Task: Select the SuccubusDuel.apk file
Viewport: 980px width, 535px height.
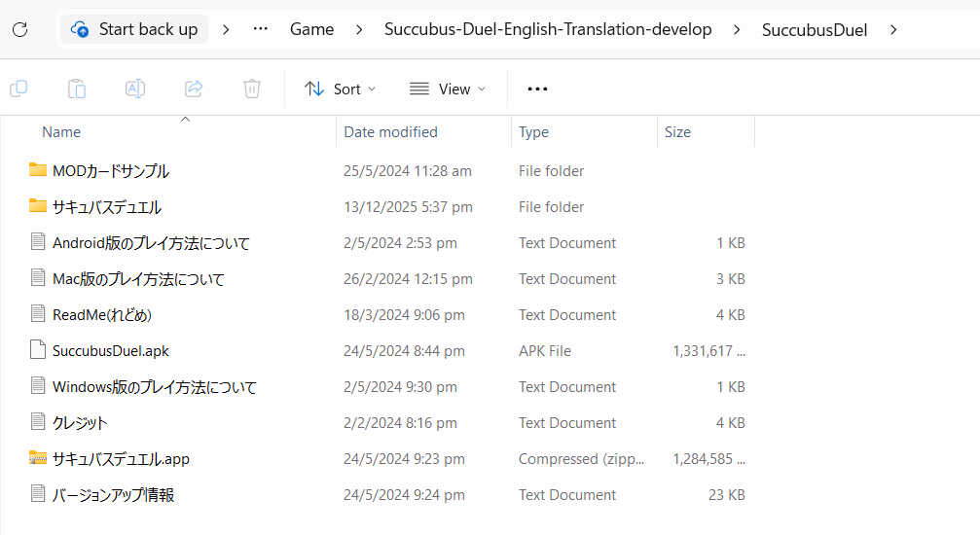Action: [x=110, y=351]
